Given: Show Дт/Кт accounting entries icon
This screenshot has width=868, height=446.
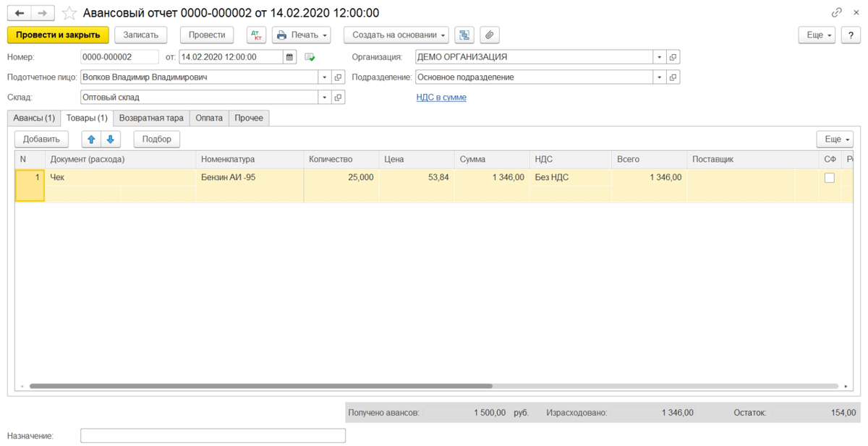Looking at the screenshot, I should pos(257,35).
